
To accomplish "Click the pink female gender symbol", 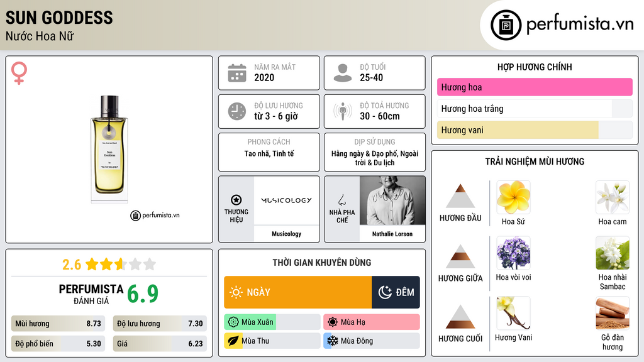I will click(19, 73).
